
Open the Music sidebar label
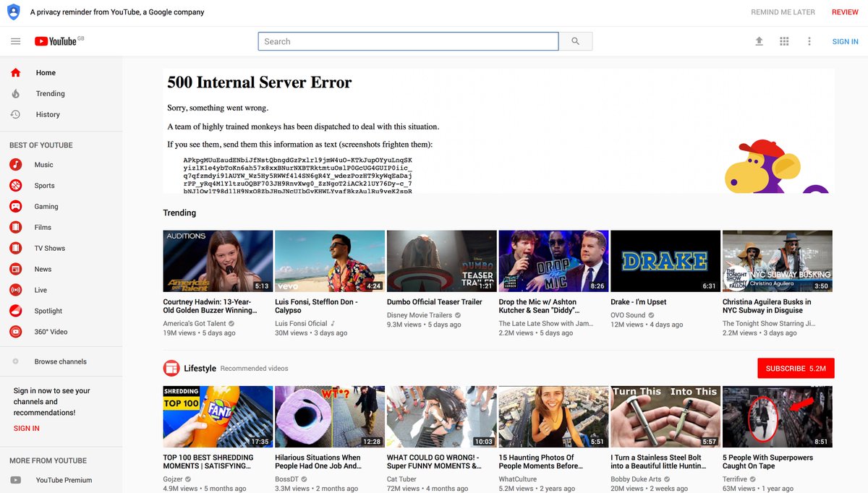coord(44,165)
